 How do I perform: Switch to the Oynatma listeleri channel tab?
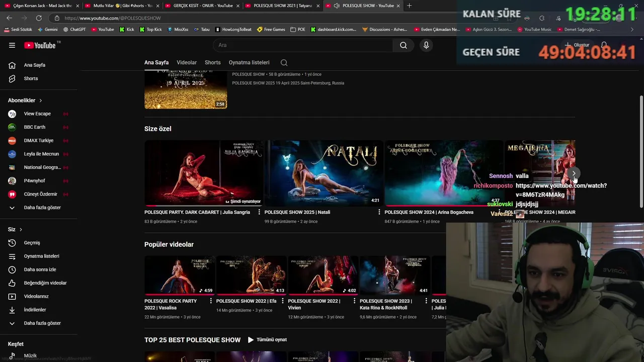[x=249, y=63]
